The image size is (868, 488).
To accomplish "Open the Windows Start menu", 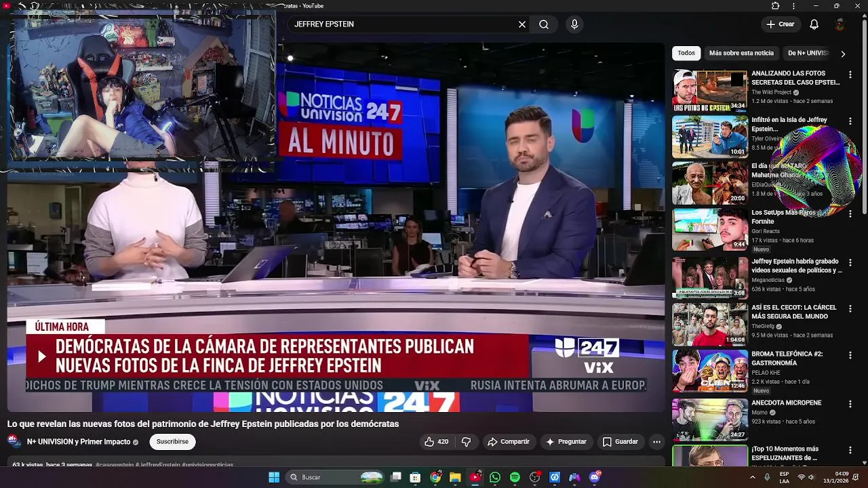I will 274,477.
